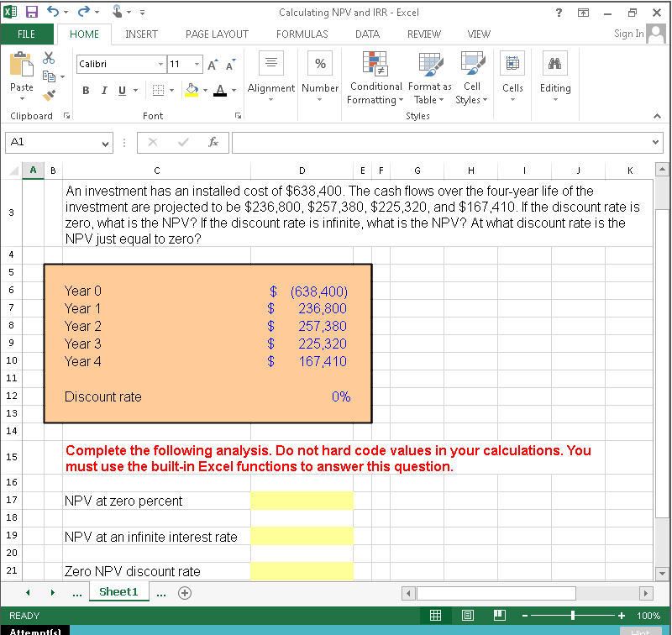672x635 pixels.
Task: Open the Cells group
Action: (512, 62)
